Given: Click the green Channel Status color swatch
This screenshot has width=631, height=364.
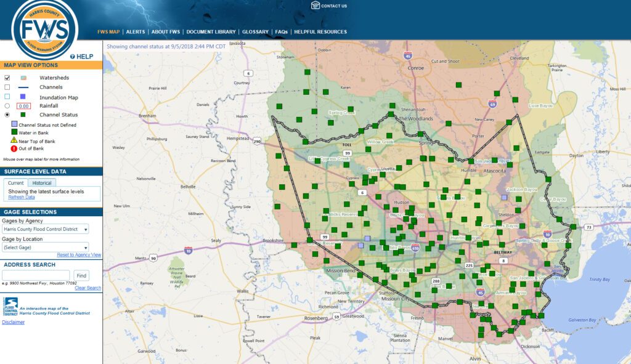Looking at the screenshot, I should pos(22,114).
